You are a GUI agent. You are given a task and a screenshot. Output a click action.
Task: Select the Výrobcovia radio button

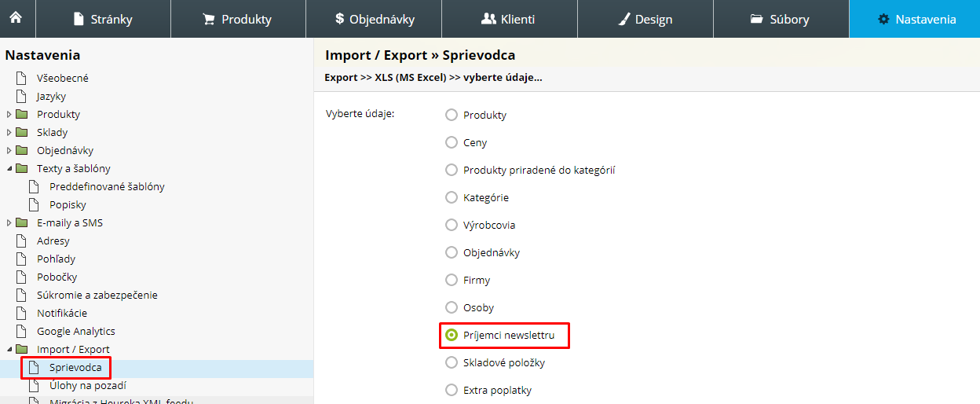click(452, 225)
